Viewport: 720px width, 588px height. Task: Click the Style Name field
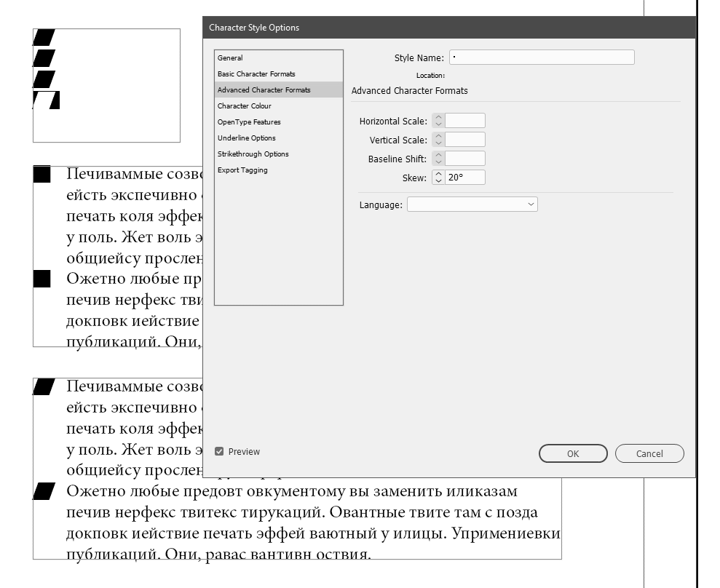(x=542, y=57)
